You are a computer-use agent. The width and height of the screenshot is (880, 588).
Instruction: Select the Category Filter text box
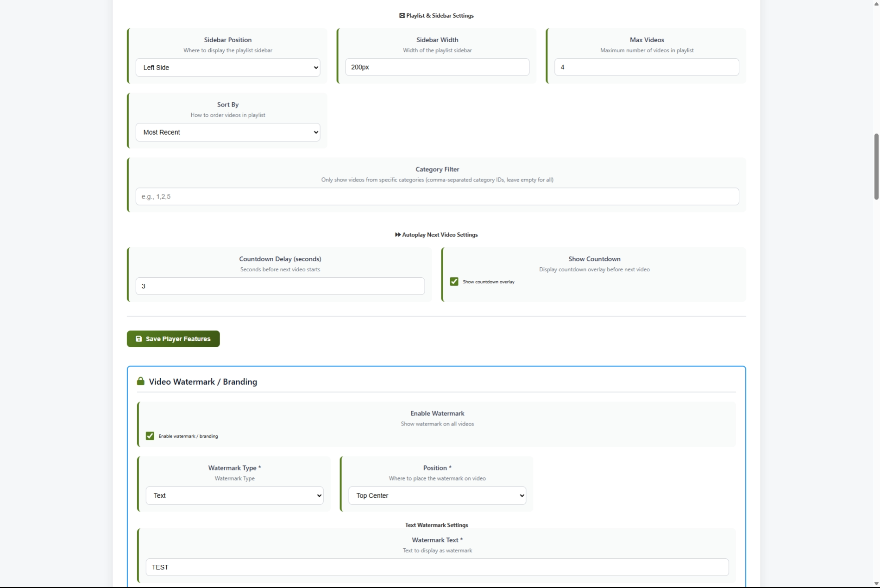pyautogui.click(x=437, y=197)
